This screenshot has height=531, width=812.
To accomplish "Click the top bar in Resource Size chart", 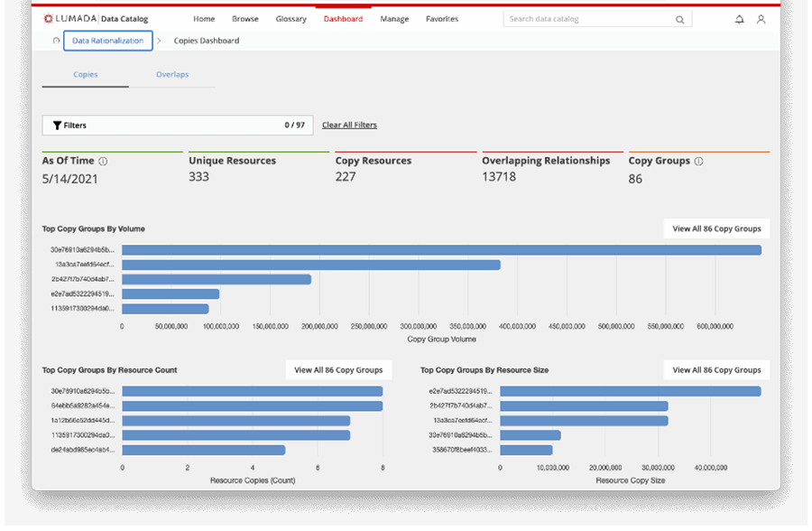I will point(632,391).
